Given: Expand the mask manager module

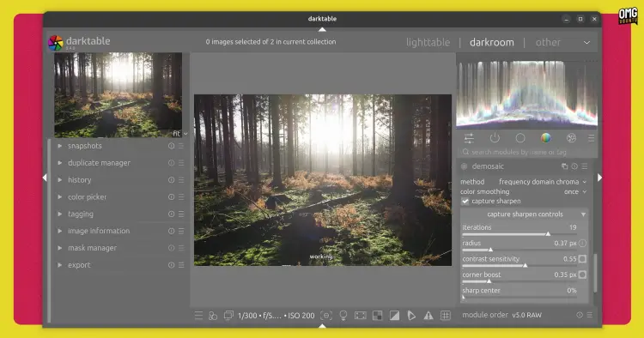Looking at the screenshot, I should tap(60, 248).
